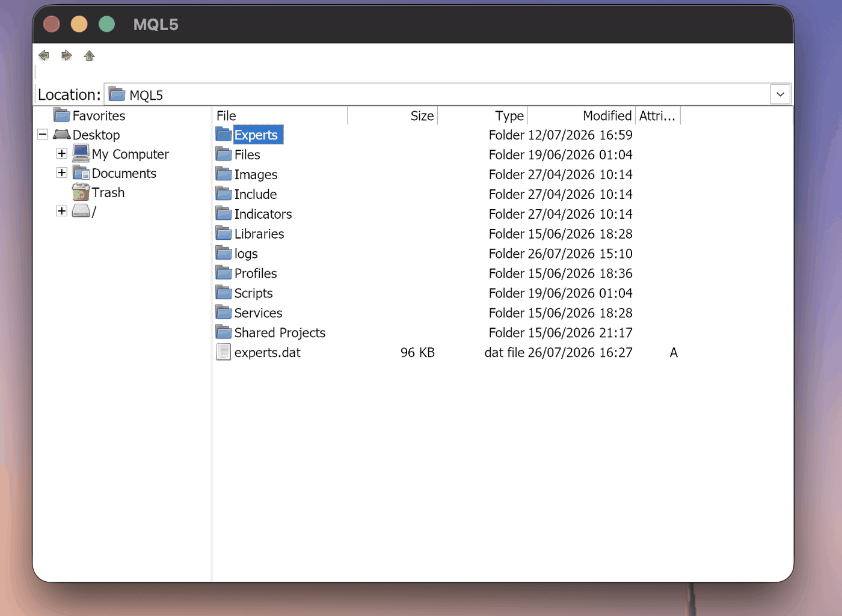842x616 pixels.
Task: Select My Computer in the tree
Action: coord(131,154)
